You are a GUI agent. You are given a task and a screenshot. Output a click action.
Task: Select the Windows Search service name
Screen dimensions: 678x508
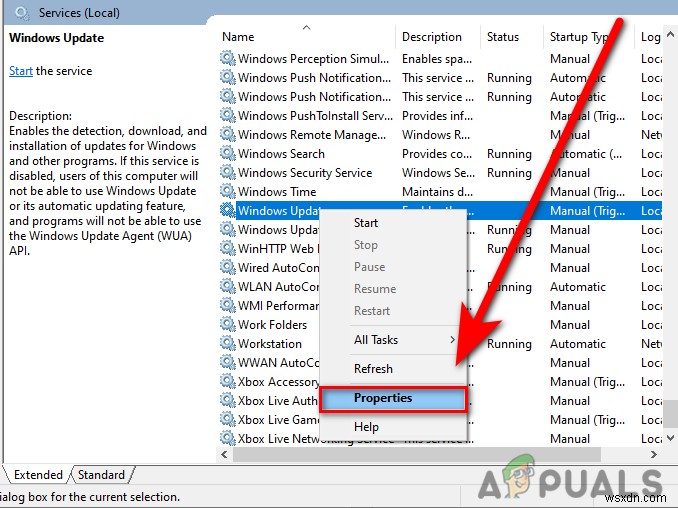[281, 153]
